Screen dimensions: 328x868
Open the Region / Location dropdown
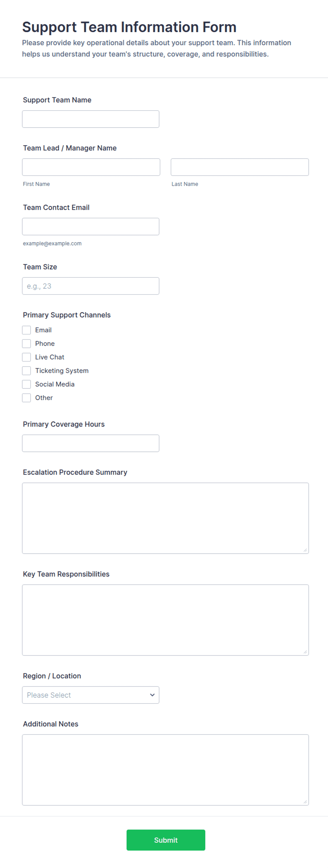tap(91, 695)
